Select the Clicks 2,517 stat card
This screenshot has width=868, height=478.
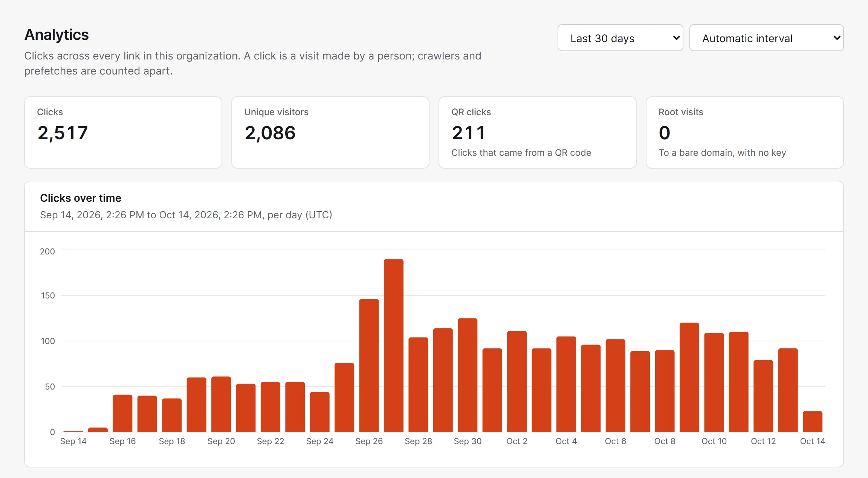tap(123, 132)
